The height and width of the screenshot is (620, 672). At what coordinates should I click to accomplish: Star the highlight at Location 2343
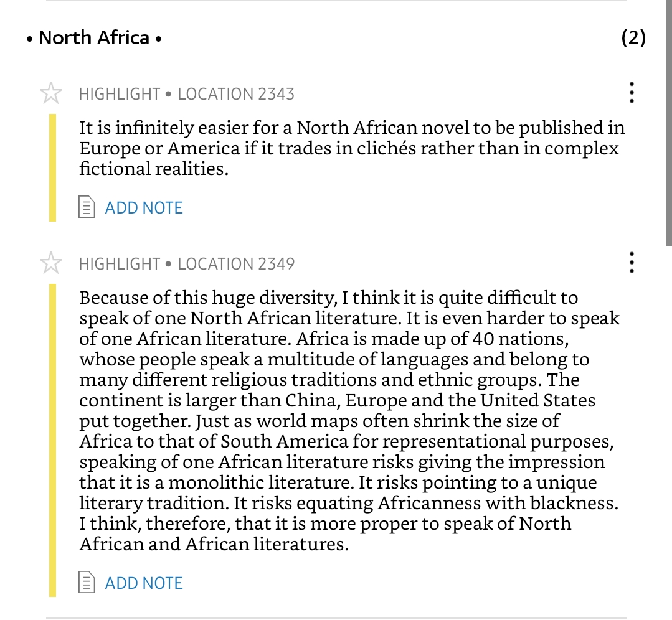pyautogui.click(x=51, y=94)
